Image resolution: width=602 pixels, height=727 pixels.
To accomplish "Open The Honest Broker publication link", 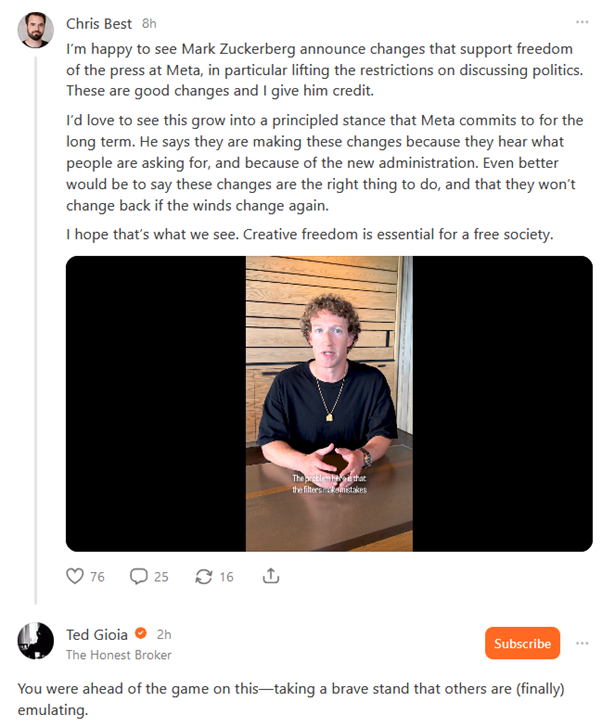I will pos(119,655).
